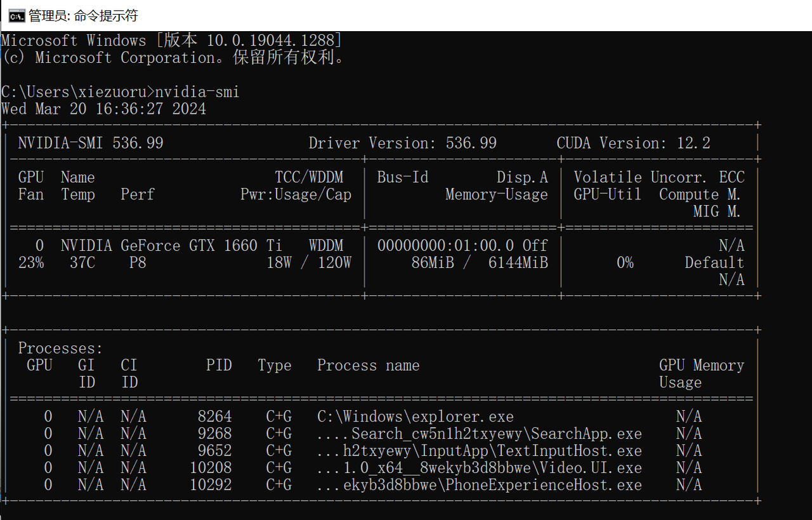Click the temperature value 37C

click(82, 263)
